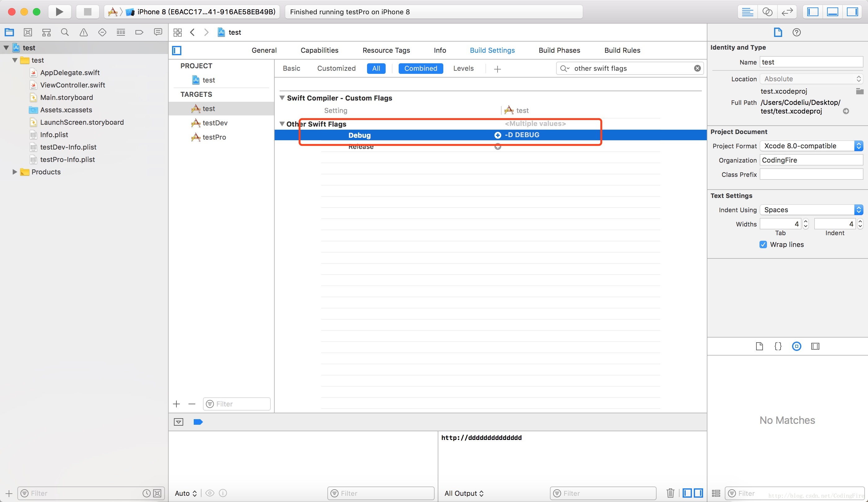This screenshot has width=868, height=502.
Task: Click the Tab width stepper control
Action: click(806, 223)
